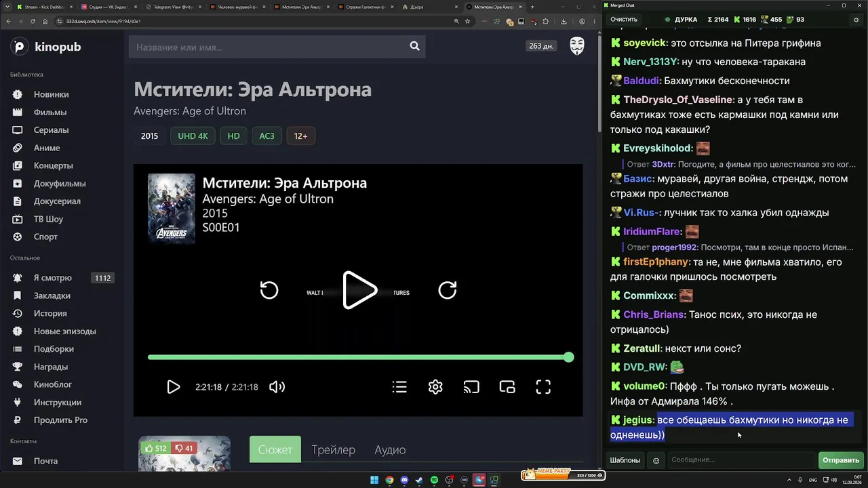
Task: Open the player settings gear
Action: pos(435,387)
